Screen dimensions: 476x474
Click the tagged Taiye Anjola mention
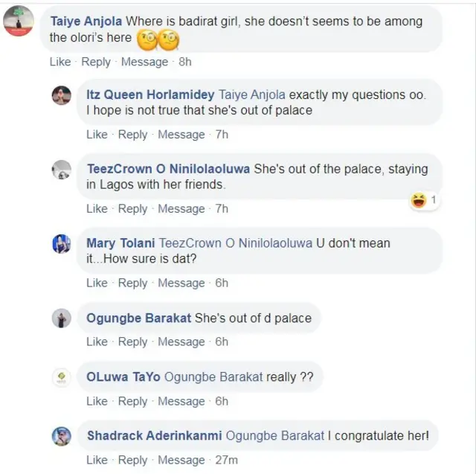tap(251, 95)
